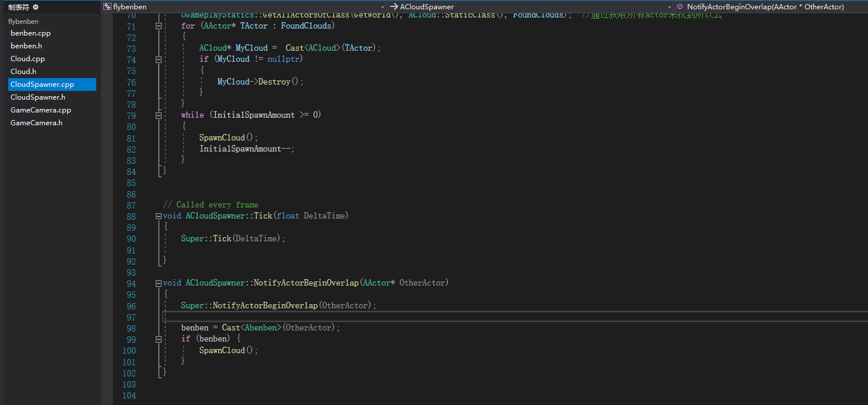Click line number 104 in the gutter

(x=129, y=396)
